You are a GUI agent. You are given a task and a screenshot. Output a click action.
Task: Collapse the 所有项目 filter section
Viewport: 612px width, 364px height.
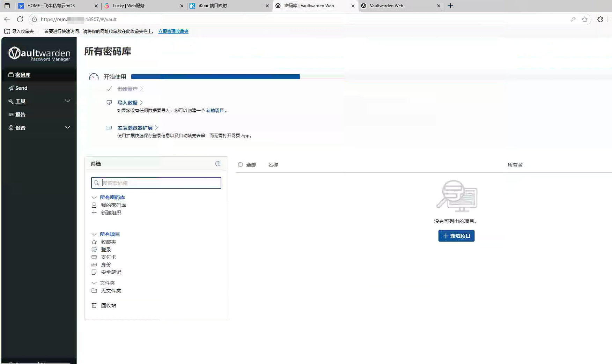pyautogui.click(x=94, y=234)
